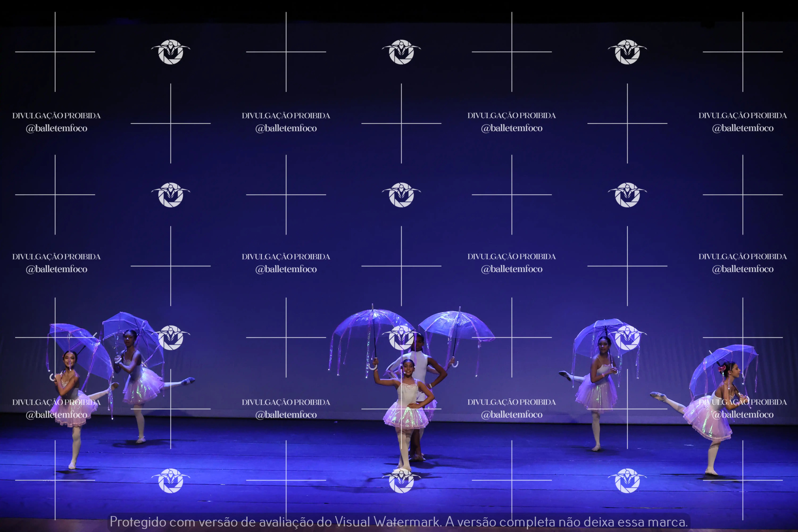
Task: Click the 'Visual Watermark' words in bottom banner
Action: 387,522
